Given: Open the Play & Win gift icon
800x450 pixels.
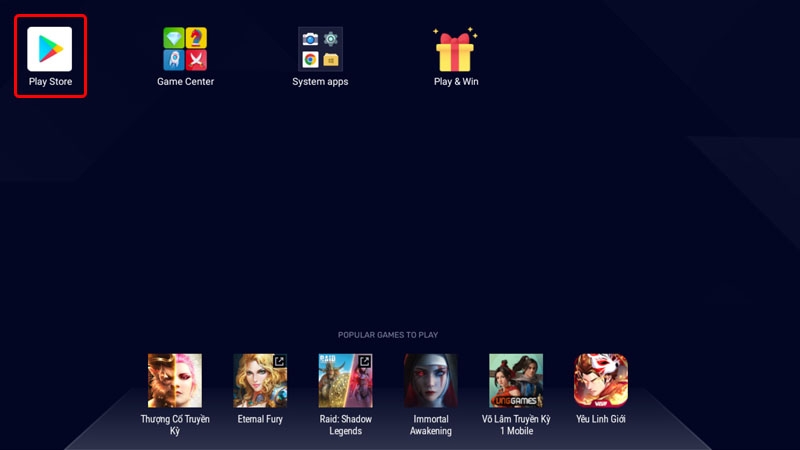Looking at the screenshot, I should [x=456, y=49].
